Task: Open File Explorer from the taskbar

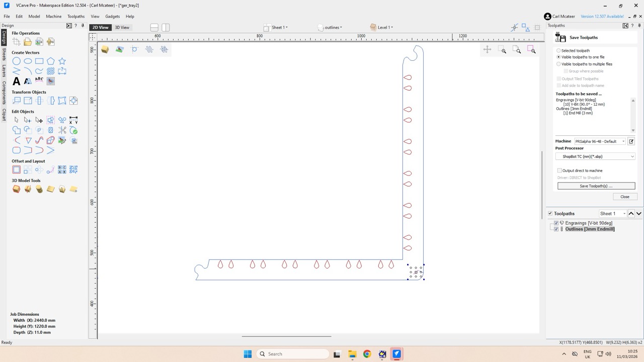Action: (352, 354)
